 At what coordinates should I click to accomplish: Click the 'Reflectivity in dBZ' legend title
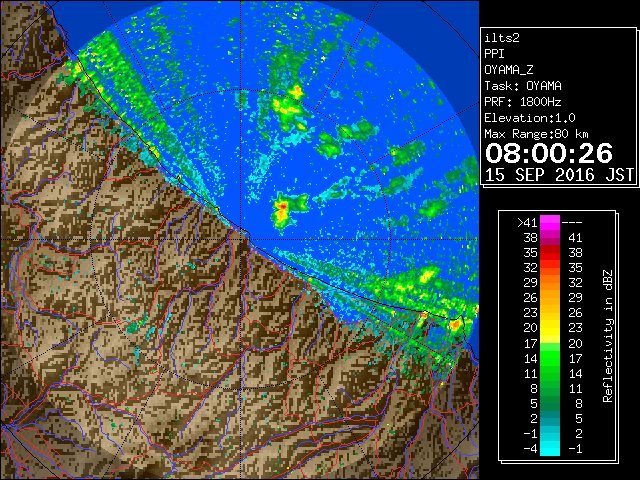coord(607,336)
